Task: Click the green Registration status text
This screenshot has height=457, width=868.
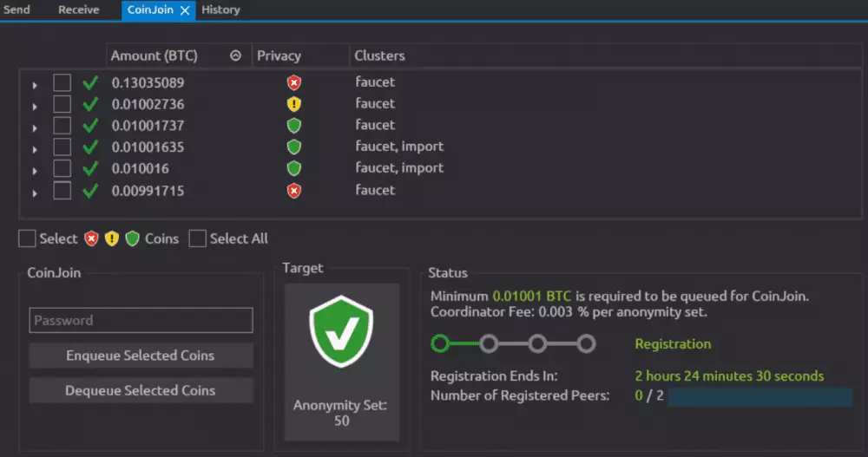Action: 673,343
